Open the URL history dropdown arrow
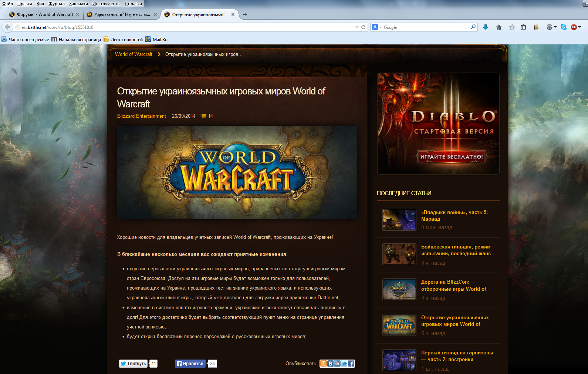Viewport: 588px width, 374px height. coord(357,27)
